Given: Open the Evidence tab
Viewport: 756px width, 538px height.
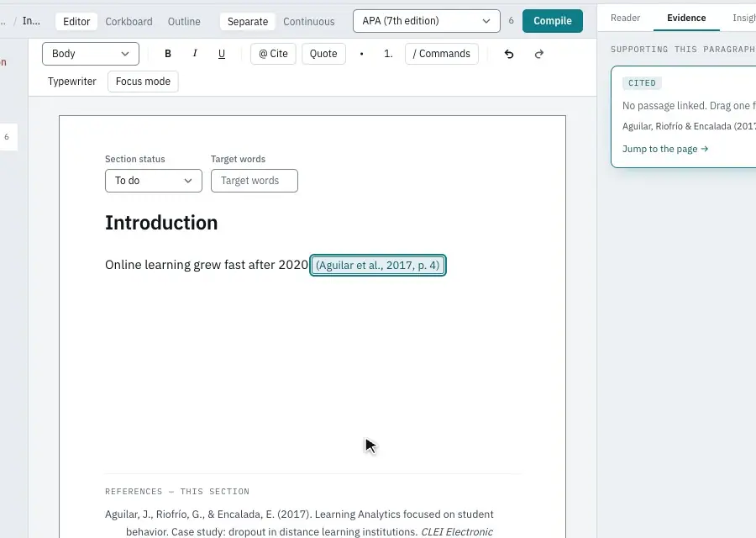Looking at the screenshot, I should [x=686, y=18].
